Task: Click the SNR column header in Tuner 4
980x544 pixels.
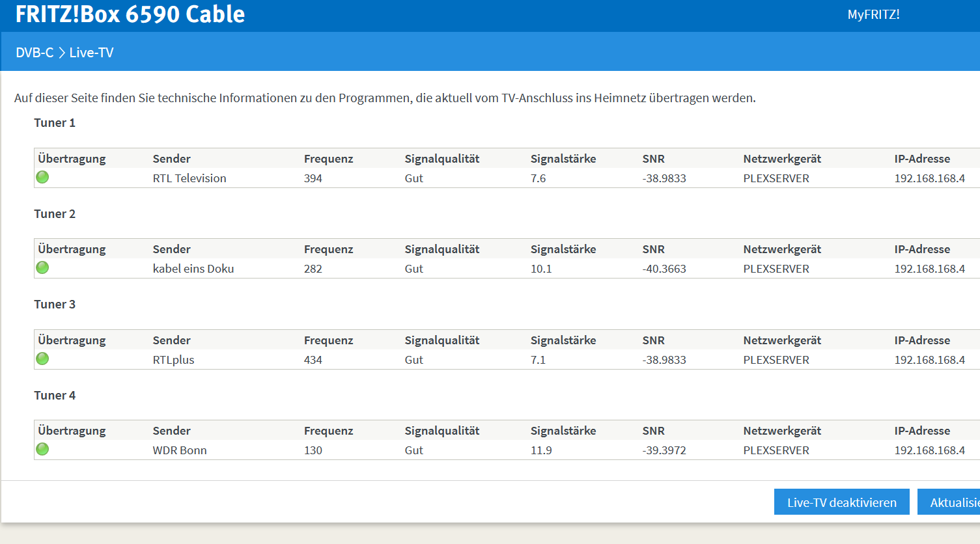Action: point(653,431)
